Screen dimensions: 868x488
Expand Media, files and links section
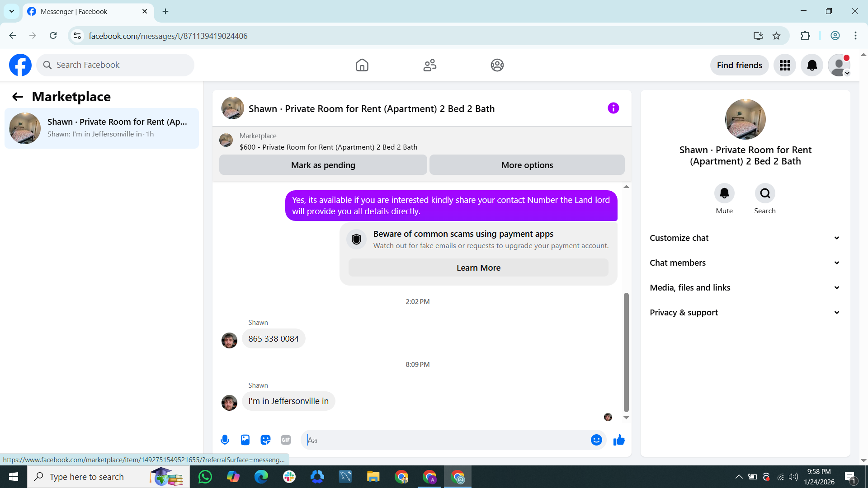click(x=745, y=288)
